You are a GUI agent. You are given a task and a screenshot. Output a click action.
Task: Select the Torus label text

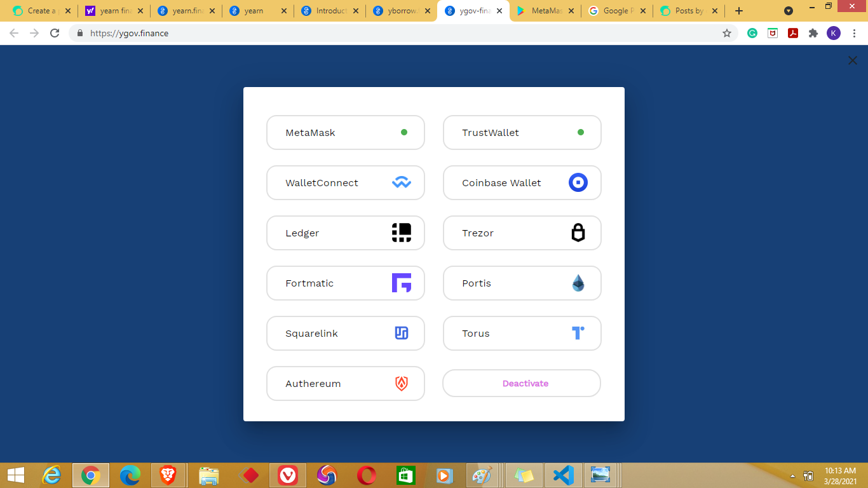(476, 334)
